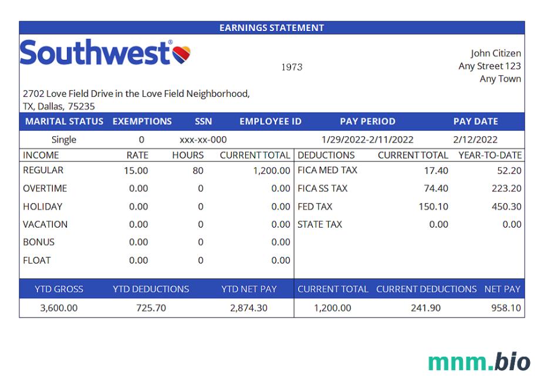The image size is (544, 392).
Task: Click the company address Love Field Drive line
Action: (136, 94)
